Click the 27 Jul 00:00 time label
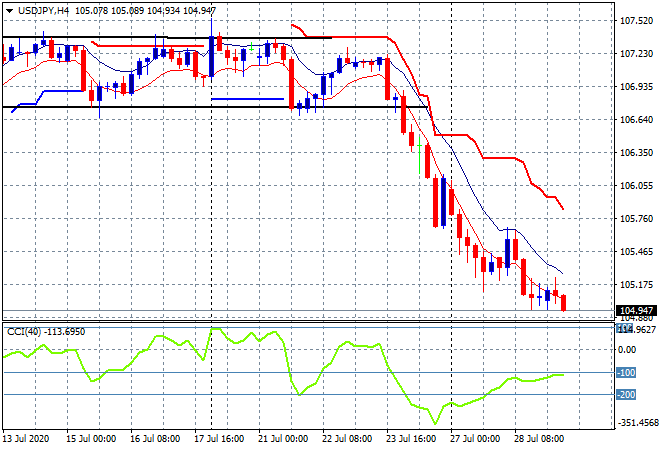The width and height of the screenshot is (660, 450). 475,439
